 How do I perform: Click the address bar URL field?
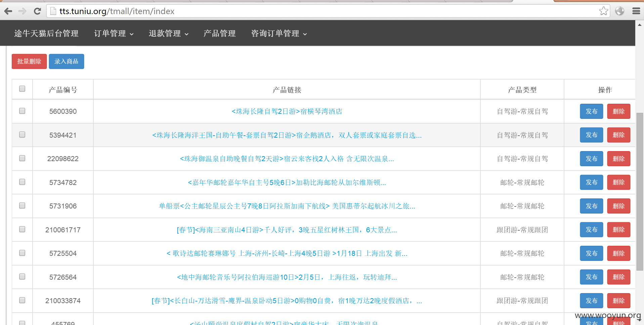[328, 11]
